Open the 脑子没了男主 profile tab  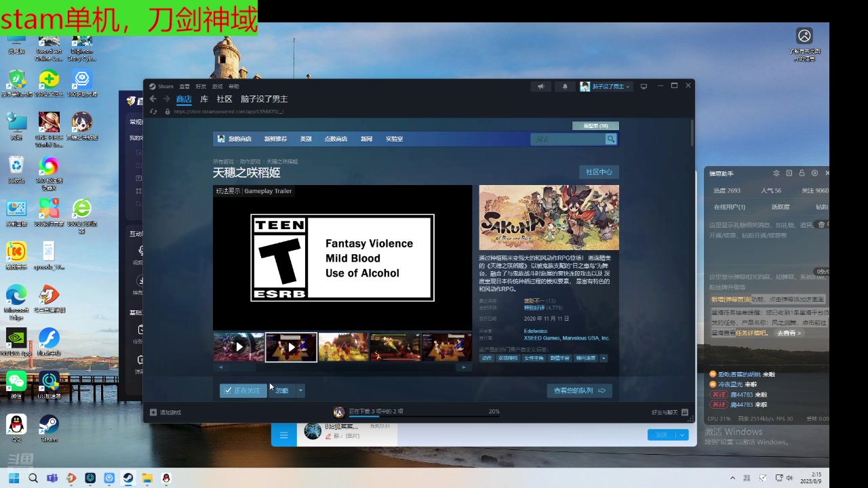click(264, 99)
